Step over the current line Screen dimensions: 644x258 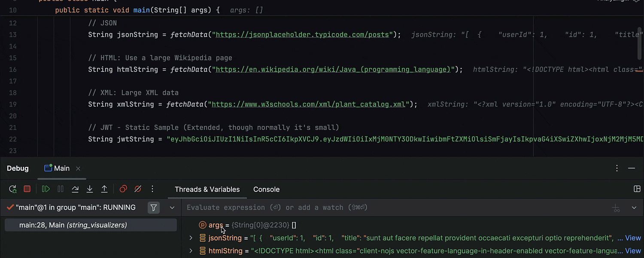click(x=75, y=189)
